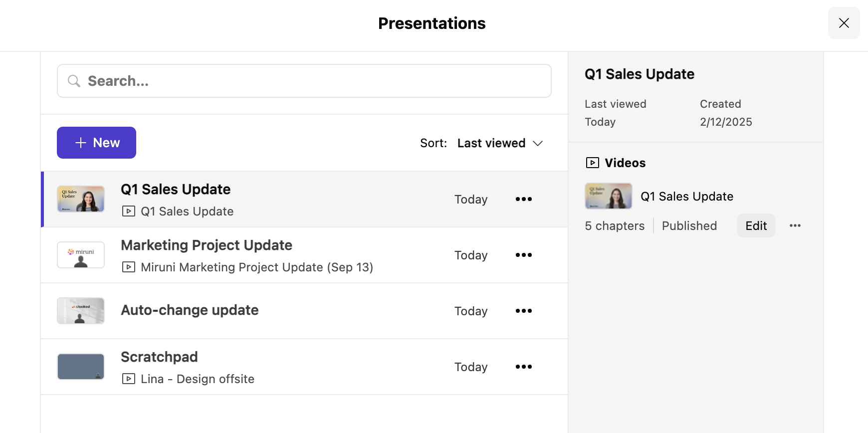
Task: Edit the Q1 Sales Update video
Action: [756, 225]
